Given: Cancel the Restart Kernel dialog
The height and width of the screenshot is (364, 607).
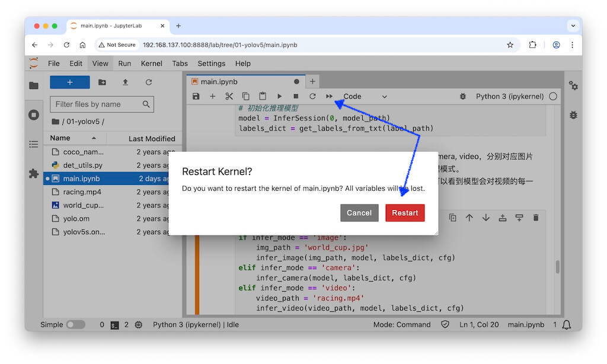Looking at the screenshot, I should click(x=359, y=213).
